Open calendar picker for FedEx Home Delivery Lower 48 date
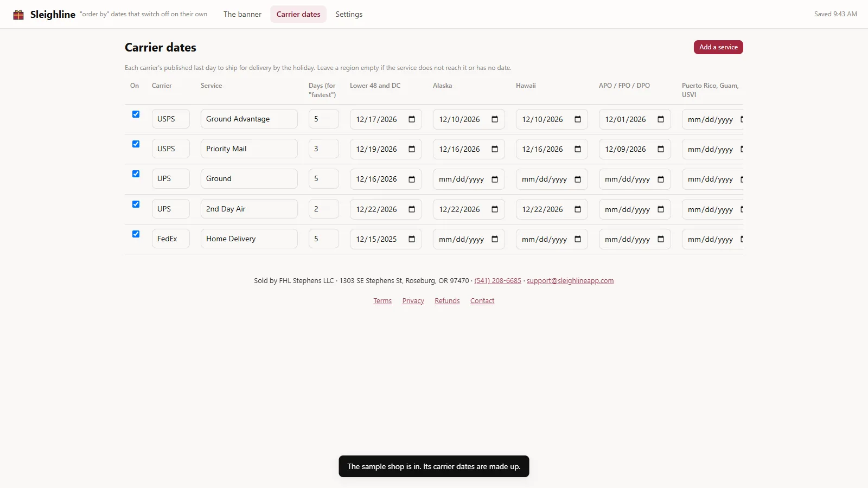 coord(412,239)
